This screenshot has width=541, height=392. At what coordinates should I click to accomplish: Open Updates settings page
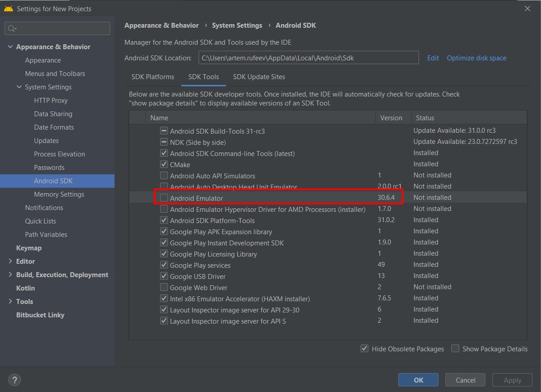click(47, 140)
